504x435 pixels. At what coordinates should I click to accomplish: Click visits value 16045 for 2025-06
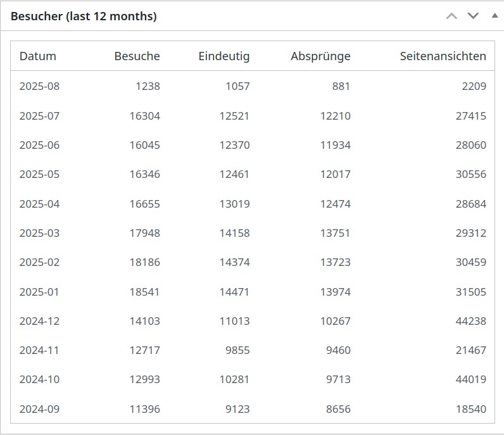click(x=144, y=145)
